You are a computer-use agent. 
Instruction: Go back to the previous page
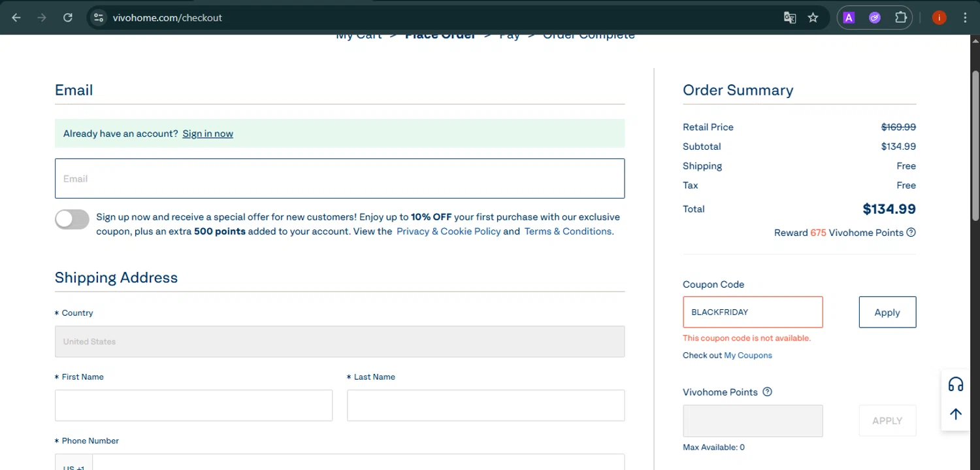tap(16, 18)
